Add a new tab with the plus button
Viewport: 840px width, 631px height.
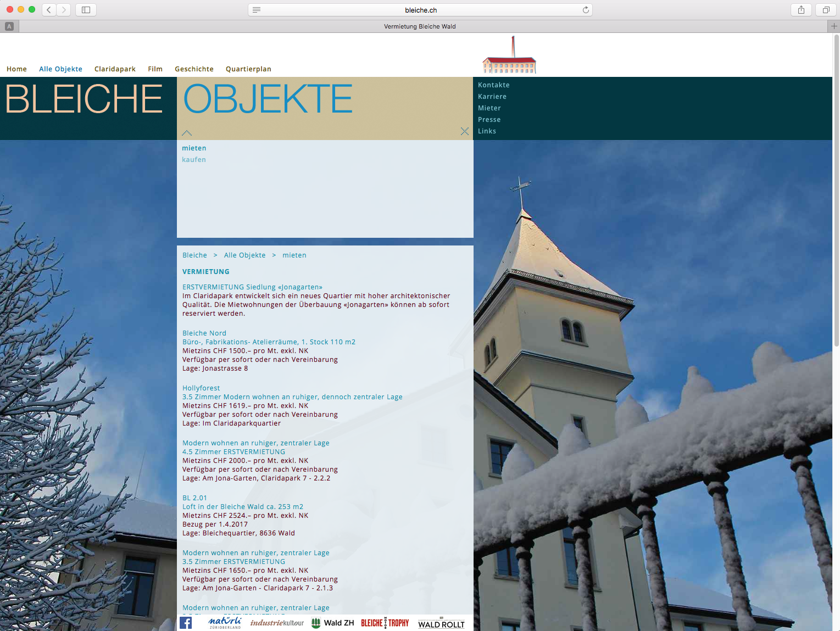tap(834, 26)
